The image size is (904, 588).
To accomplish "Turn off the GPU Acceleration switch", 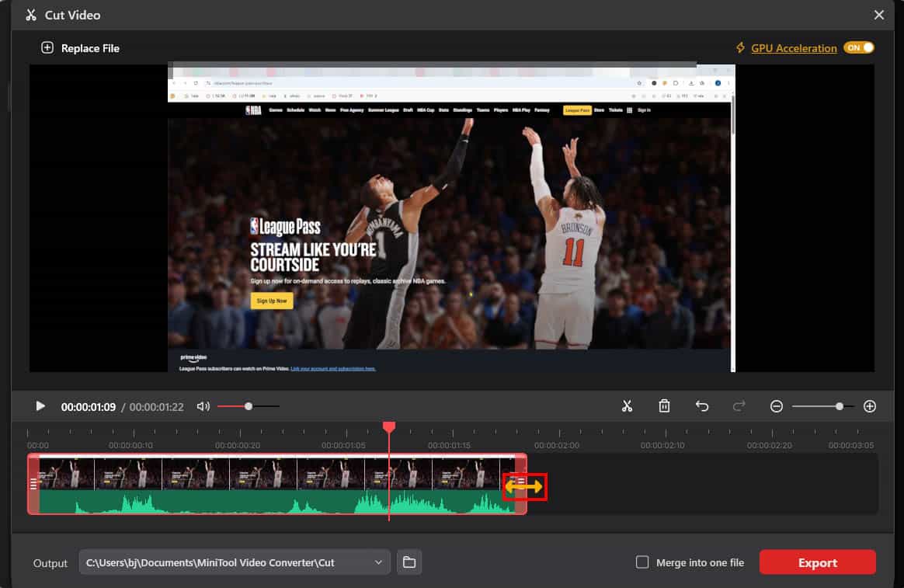I will click(x=858, y=48).
